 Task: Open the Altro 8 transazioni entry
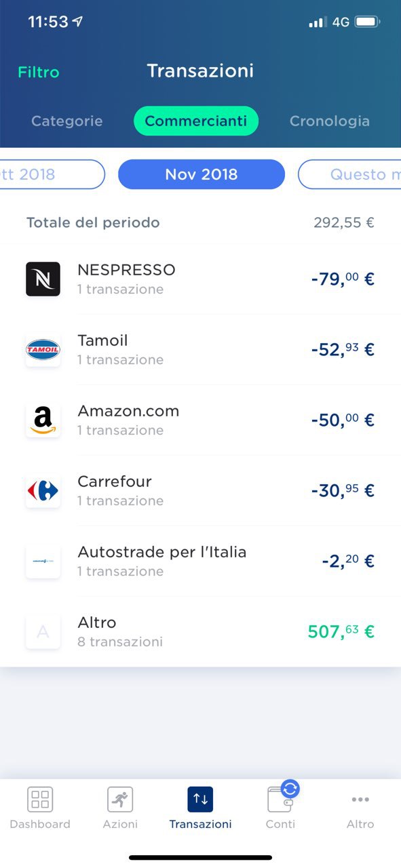(x=200, y=631)
